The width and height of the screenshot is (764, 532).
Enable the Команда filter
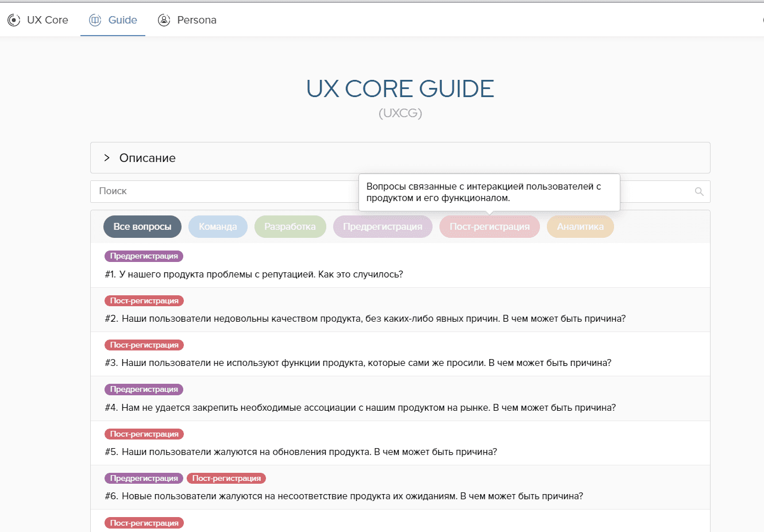[218, 226]
